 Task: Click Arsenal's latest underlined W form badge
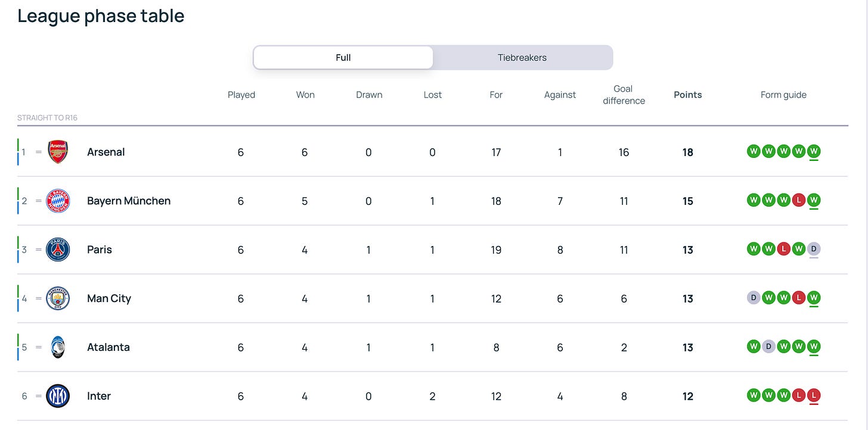[x=814, y=151]
